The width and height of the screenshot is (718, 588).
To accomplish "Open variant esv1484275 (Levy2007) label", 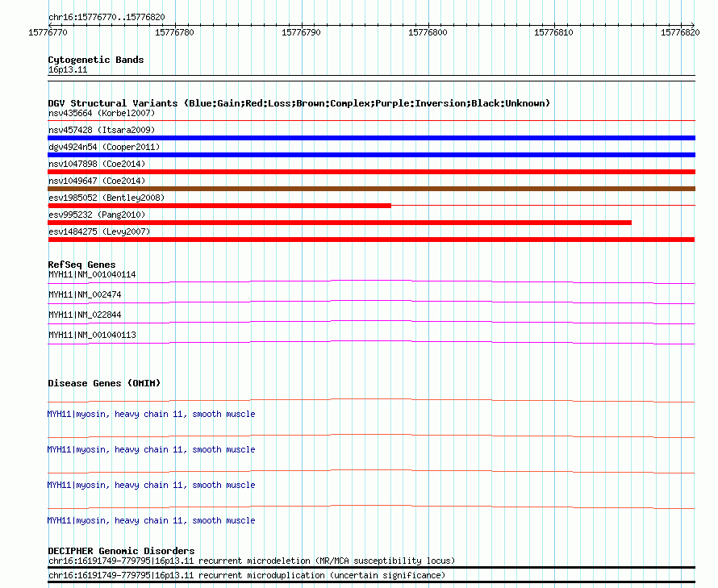I will [99, 231].
